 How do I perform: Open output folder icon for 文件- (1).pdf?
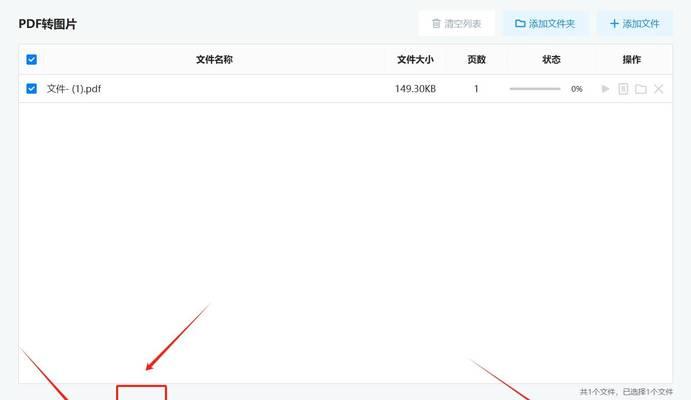[x=641, y=89]
